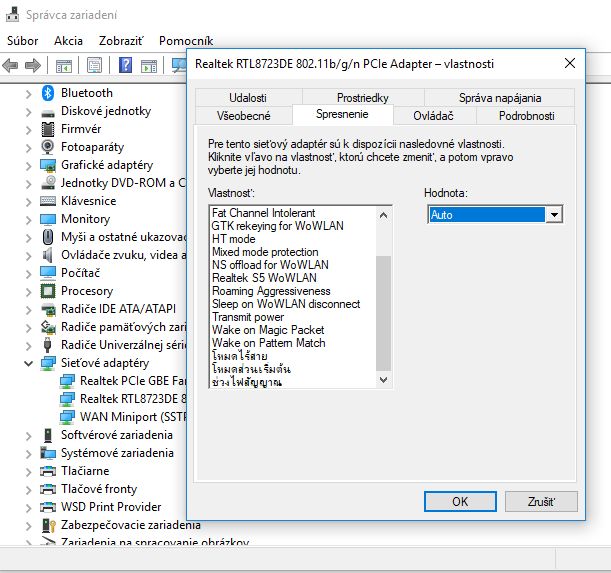Expand the Tlačové fronty chevron
611x573 pixels.
click(28, 490)
